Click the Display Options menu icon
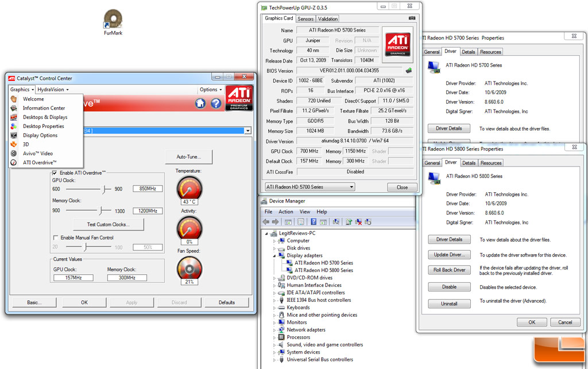Viewport: 588px width, 369px height. pyautogui.click(x=14, y=135)
